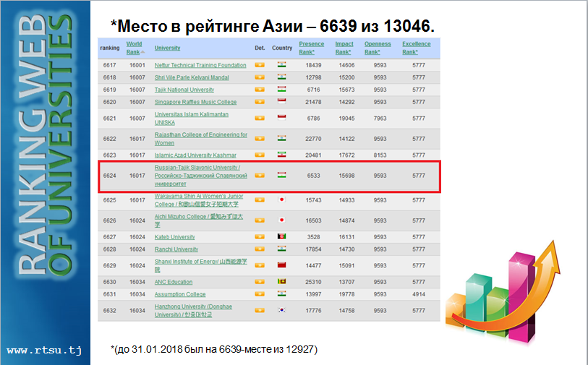Screen dimensions: 588x365
Task: Open ANC Education link
Action: pyautogui.click(x=174, y=282)
